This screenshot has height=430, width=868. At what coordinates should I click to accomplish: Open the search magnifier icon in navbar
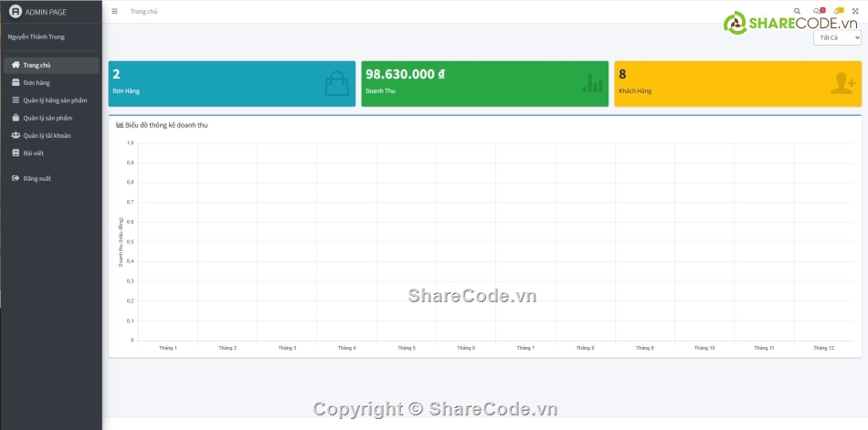(x=797, y=11)
